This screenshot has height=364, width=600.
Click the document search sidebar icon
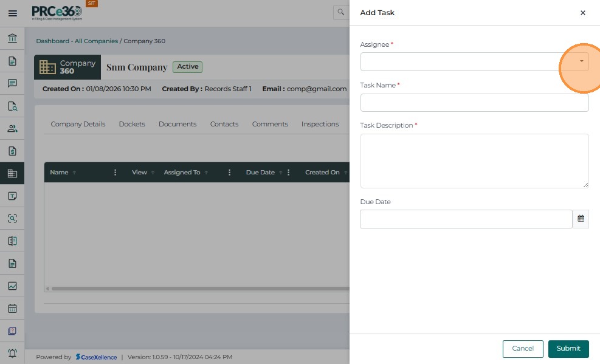tap(12, 106)
